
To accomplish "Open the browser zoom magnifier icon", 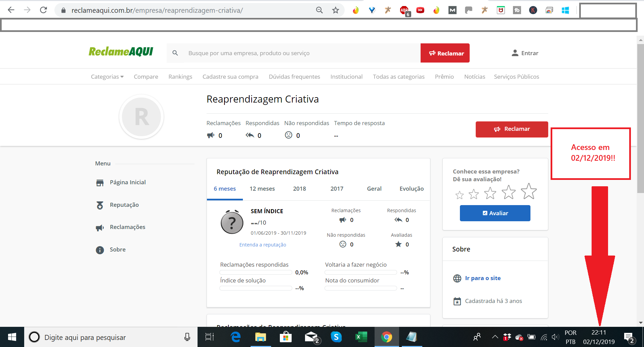I will (319, 10).
